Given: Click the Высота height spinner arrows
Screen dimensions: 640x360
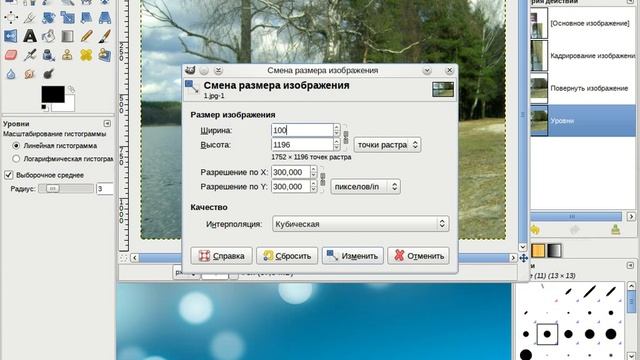Looking at the screenshot, I should tap(337, 144).
